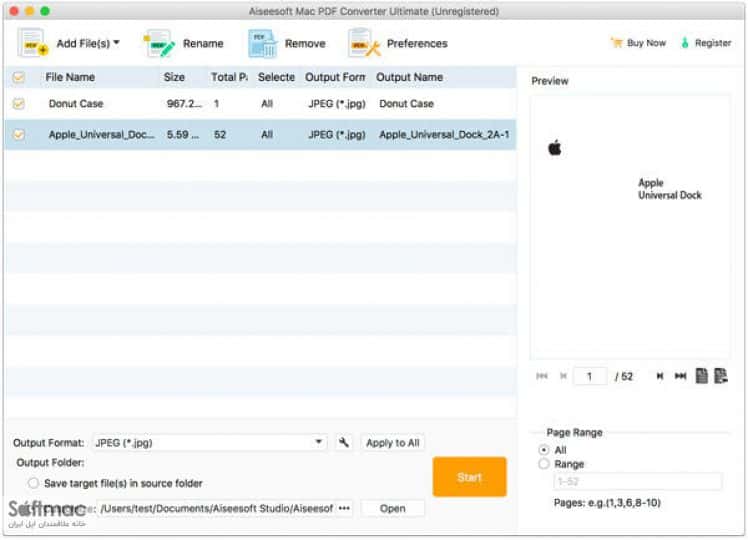Uncheck the Apple_Universal_Dock file checkbox
This screenshot has width=748, height=540.
[19, 135]
